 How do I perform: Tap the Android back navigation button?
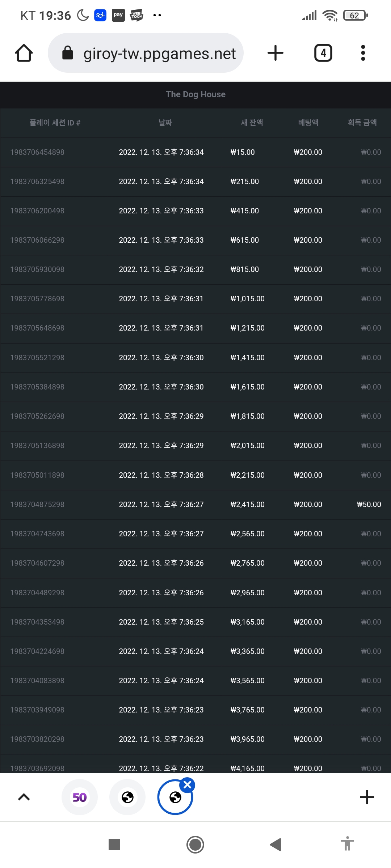(276, 845)
